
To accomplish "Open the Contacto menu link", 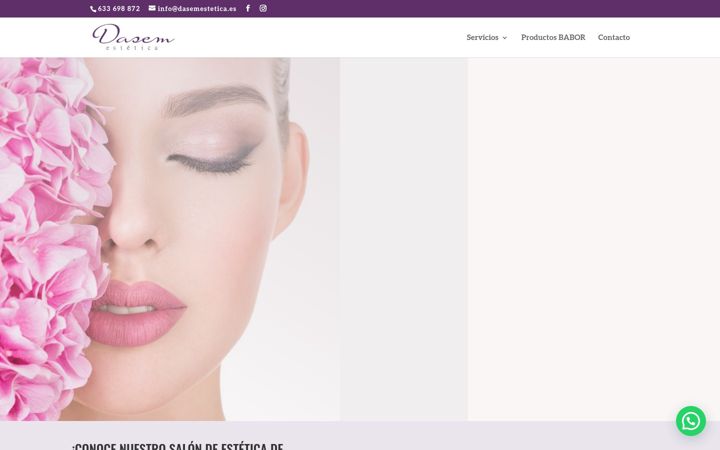I will [x=613, y=38].
